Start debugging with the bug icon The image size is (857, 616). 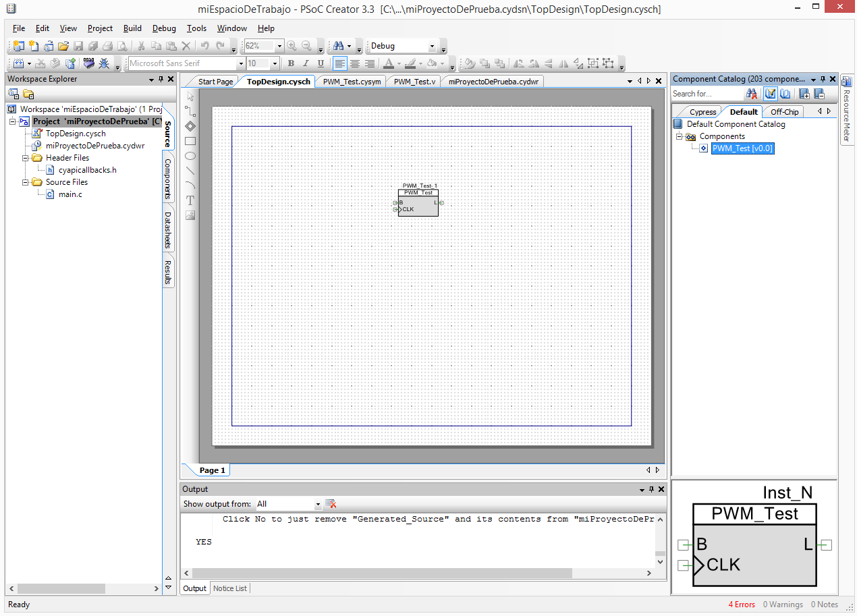[x=104, y=63]
